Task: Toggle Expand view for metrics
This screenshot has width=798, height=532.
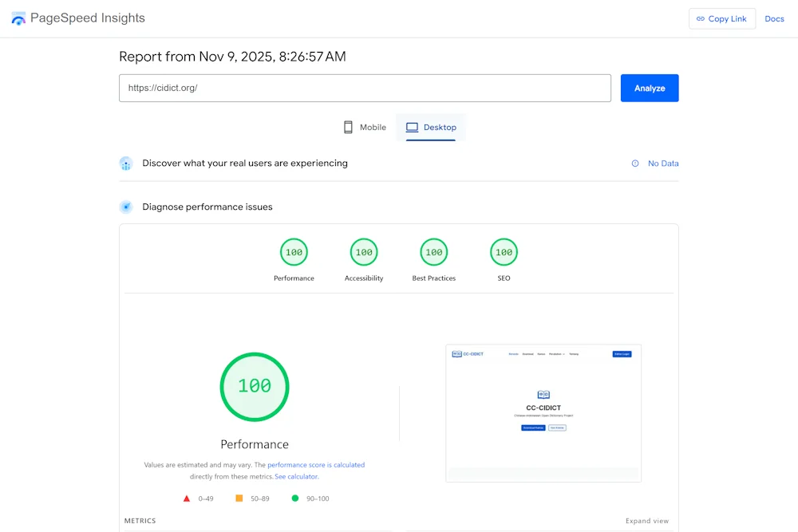Action: [x=646, y=521]
